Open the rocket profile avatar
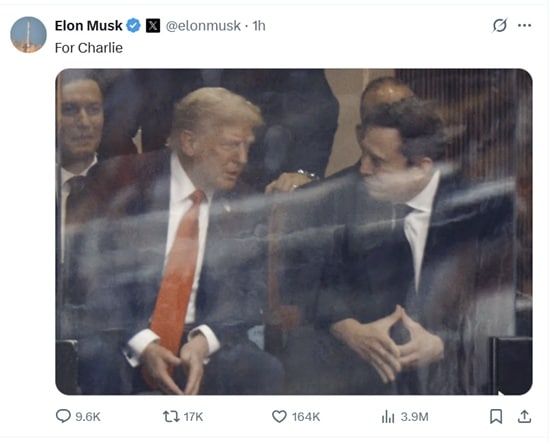554x443 pixels. pos(28,35)
